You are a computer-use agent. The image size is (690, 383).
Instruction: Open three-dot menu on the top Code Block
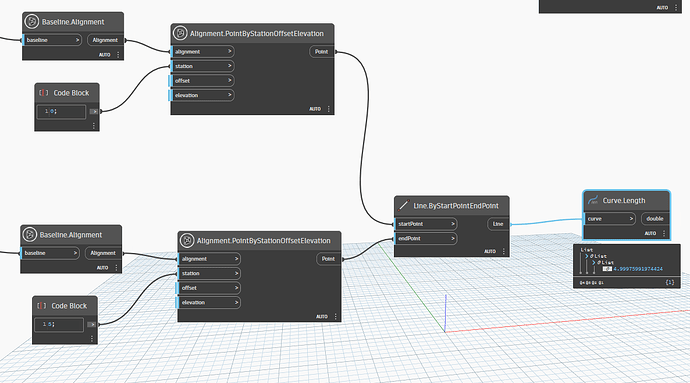tap(94, 125)
